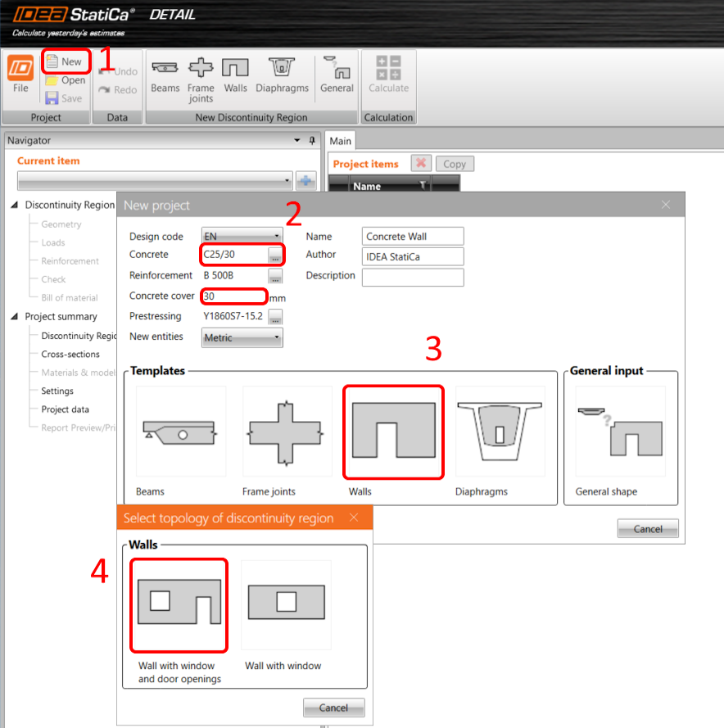
Task: Click the Concrete cover input field
Action: pos(233,296)
